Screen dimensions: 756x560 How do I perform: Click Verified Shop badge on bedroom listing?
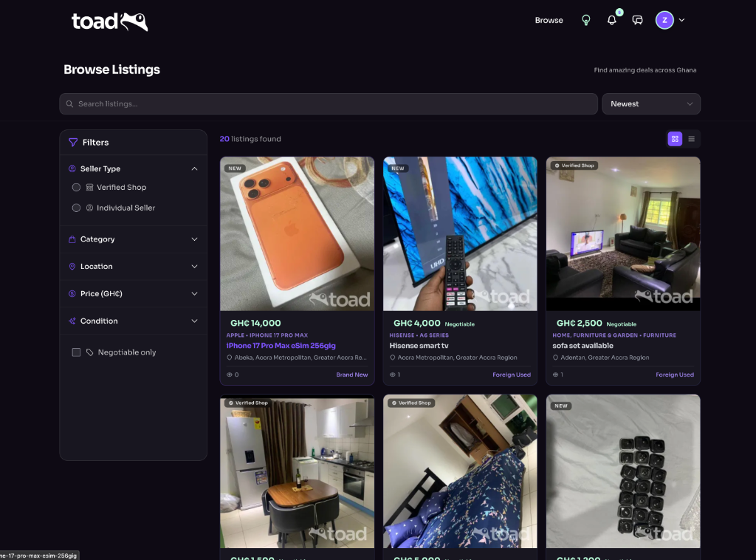tap(411, 403)
